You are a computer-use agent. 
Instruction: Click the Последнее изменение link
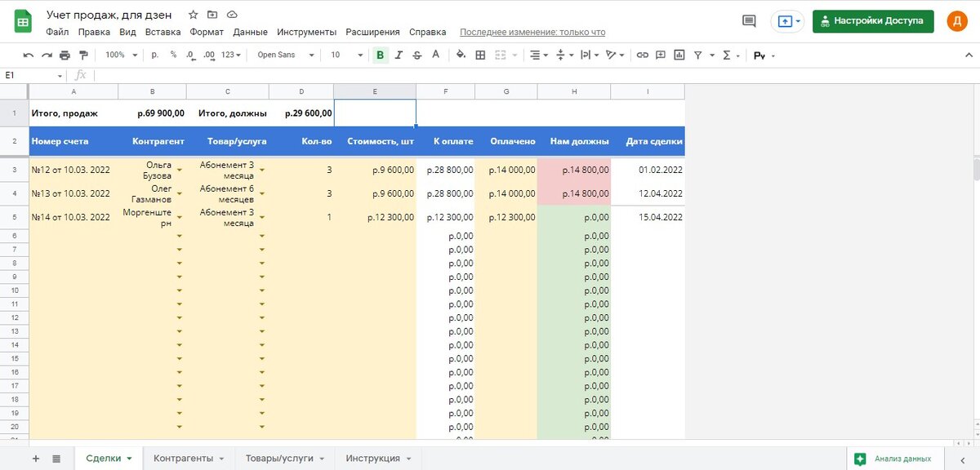(x=532, y=33)
